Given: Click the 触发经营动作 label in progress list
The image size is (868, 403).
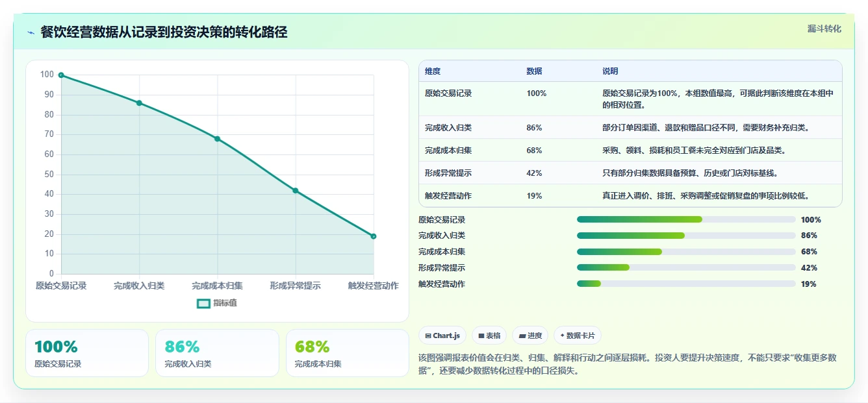Looking at the screenshot, I should point(442,284).
